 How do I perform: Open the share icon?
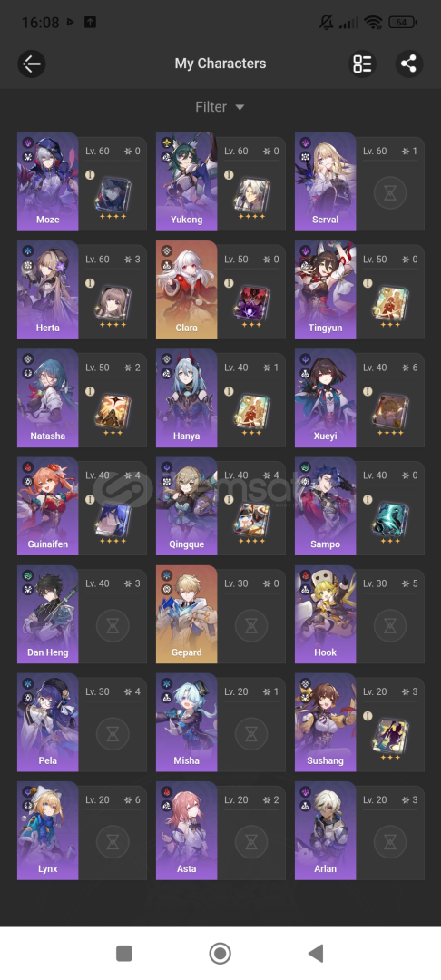[409, 64]
